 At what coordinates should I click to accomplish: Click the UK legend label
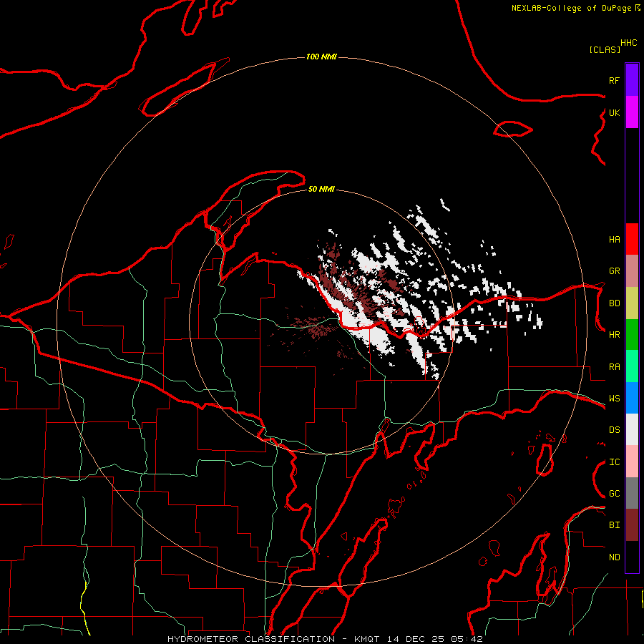614,112
